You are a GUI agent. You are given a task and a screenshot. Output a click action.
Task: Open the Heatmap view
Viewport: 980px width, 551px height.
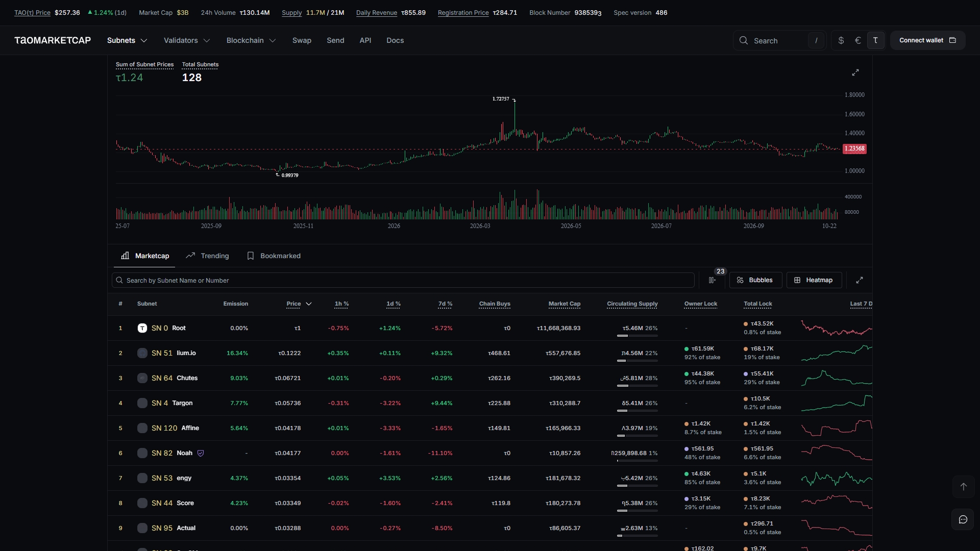[814, 280]
